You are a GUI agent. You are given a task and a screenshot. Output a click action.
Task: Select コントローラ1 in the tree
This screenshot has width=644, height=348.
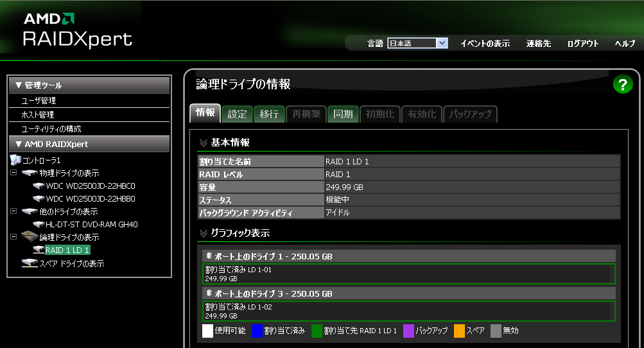42,161
